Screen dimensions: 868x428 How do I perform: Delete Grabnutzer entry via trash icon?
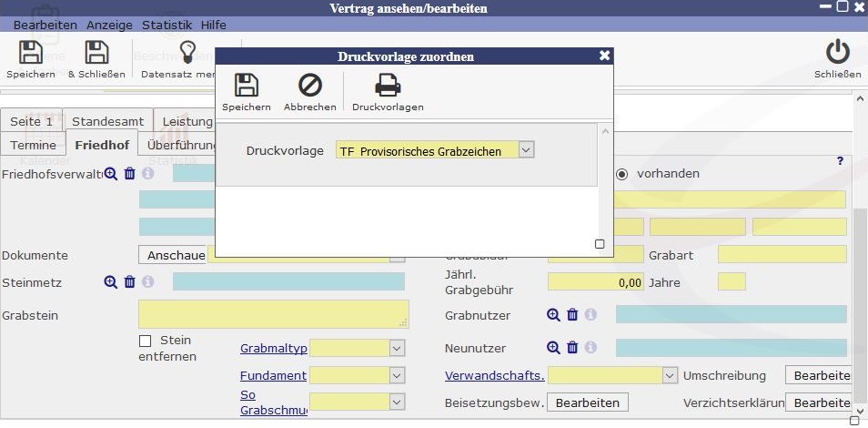[x=572, y=315]
